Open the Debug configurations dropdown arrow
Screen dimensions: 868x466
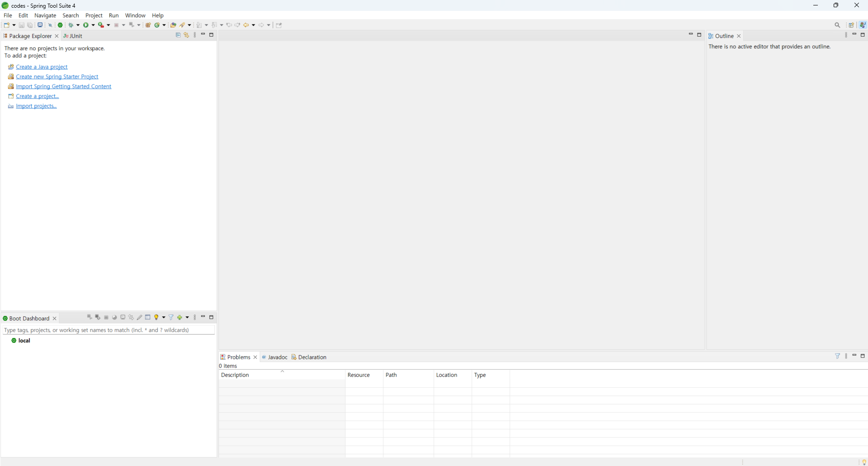pyautogui.click(x=78, y=25)
